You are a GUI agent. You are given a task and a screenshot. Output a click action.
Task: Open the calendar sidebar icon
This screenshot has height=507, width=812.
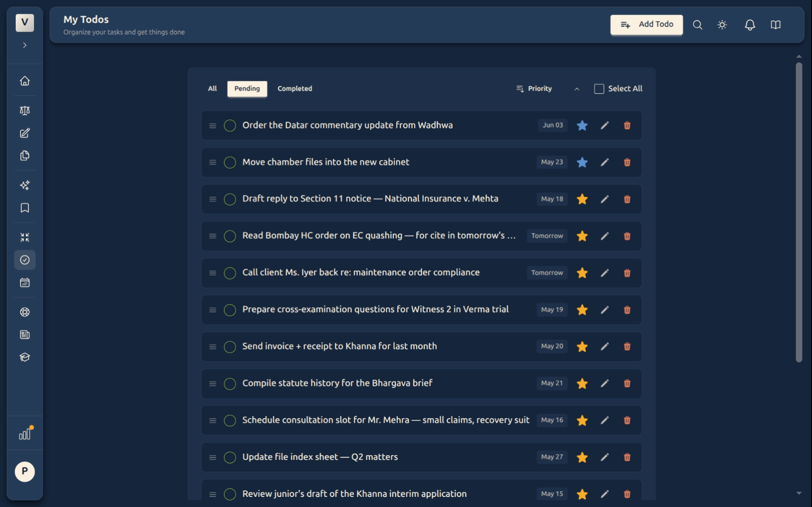coord(24,283)
